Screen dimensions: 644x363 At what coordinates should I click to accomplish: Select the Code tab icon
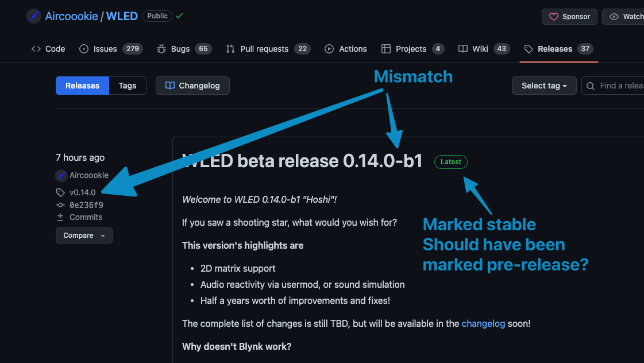coord(35,49)
